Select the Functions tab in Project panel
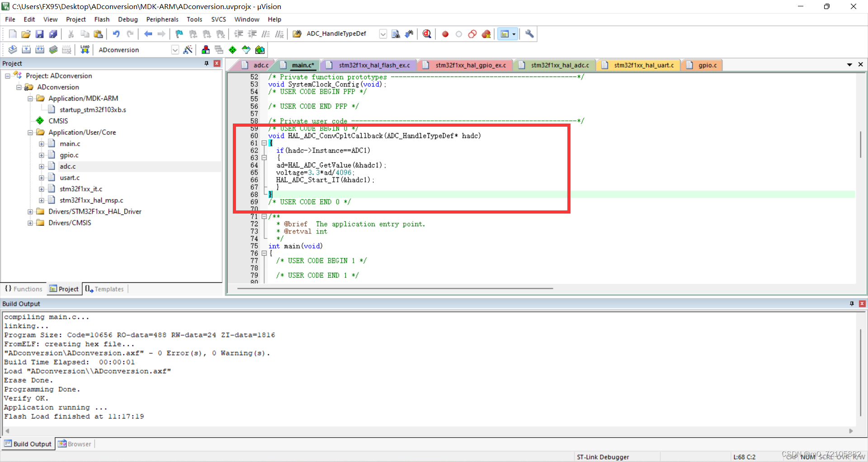This screenshot has width=868, height=462. [24, 289]
